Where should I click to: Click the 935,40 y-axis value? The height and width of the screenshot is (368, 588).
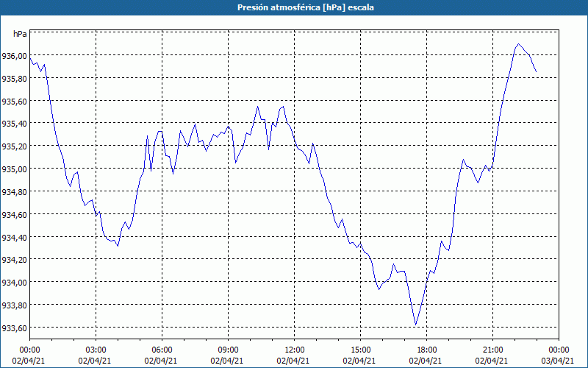[14, 124]
